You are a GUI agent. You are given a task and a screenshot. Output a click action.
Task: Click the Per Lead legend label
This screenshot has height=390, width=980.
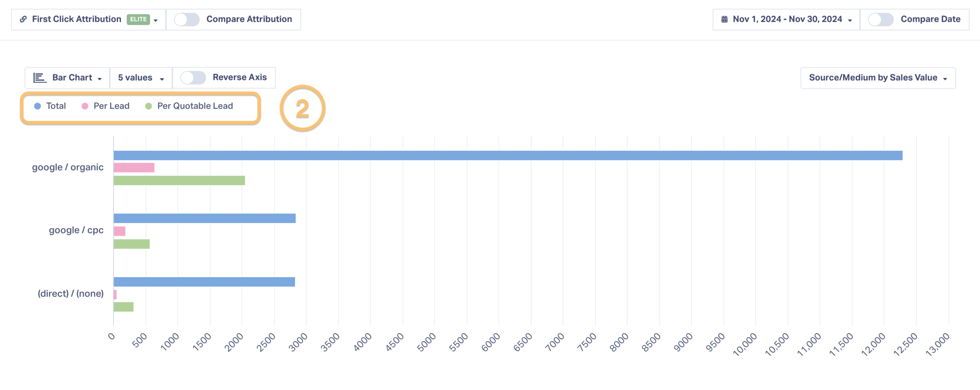coord(111,106)
